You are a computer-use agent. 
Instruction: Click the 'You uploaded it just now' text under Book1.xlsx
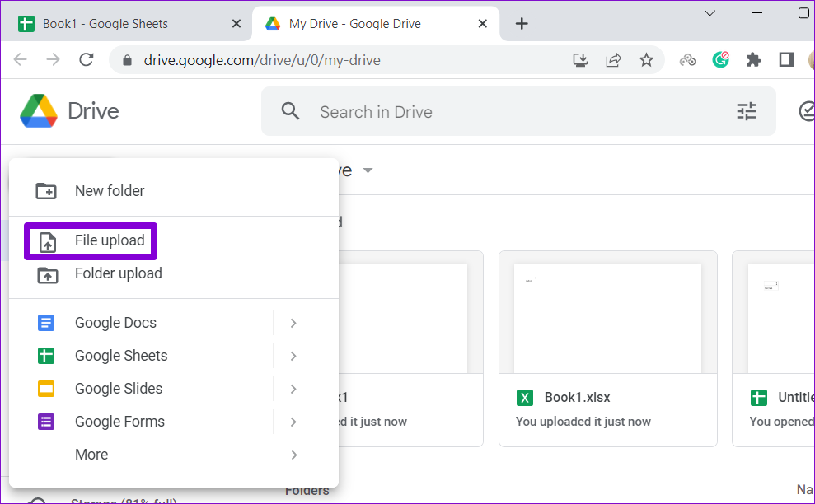point(583,422)
